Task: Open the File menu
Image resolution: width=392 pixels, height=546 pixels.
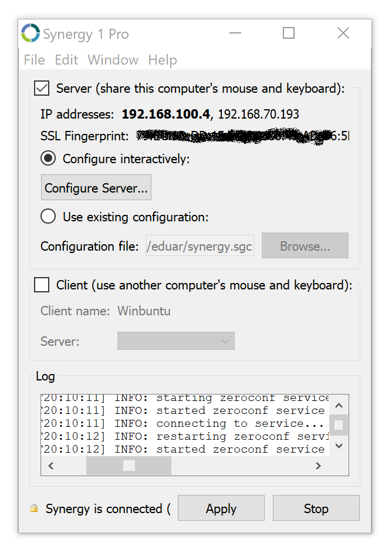Action: click(x=34, y=60)
